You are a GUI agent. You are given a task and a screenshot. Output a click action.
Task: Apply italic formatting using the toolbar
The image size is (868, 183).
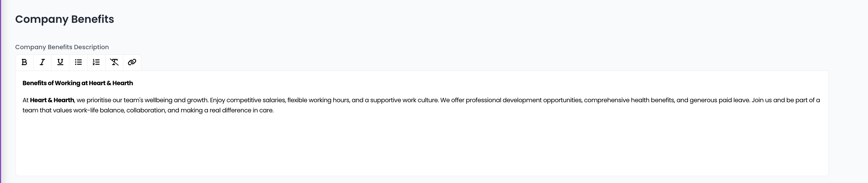pos(42,62)
